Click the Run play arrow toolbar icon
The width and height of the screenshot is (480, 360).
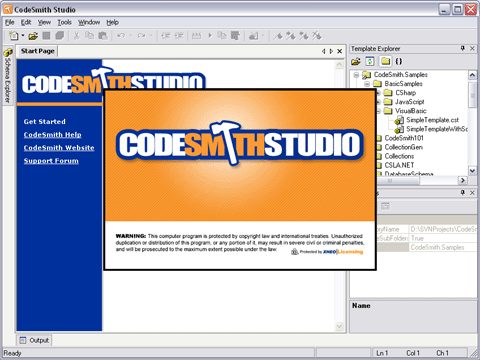coord(210,35)
